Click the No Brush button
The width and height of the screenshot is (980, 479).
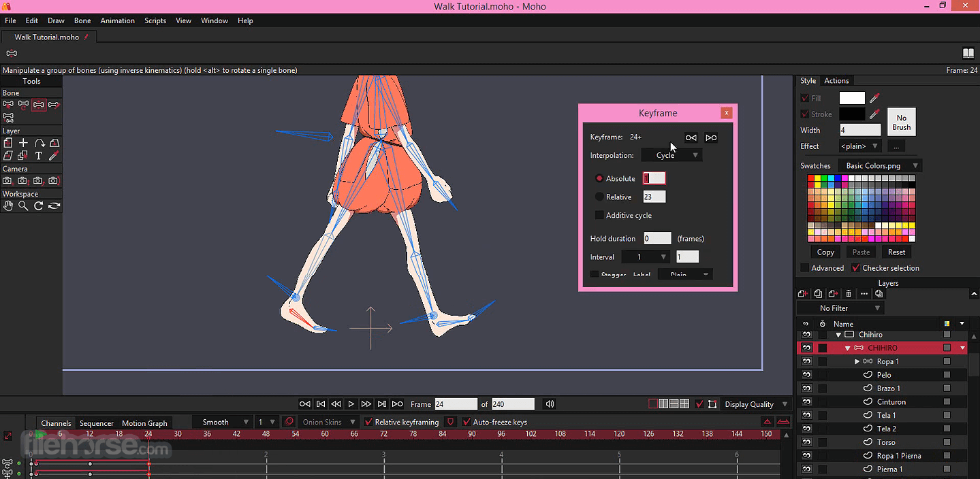click(x=901, y=122)
